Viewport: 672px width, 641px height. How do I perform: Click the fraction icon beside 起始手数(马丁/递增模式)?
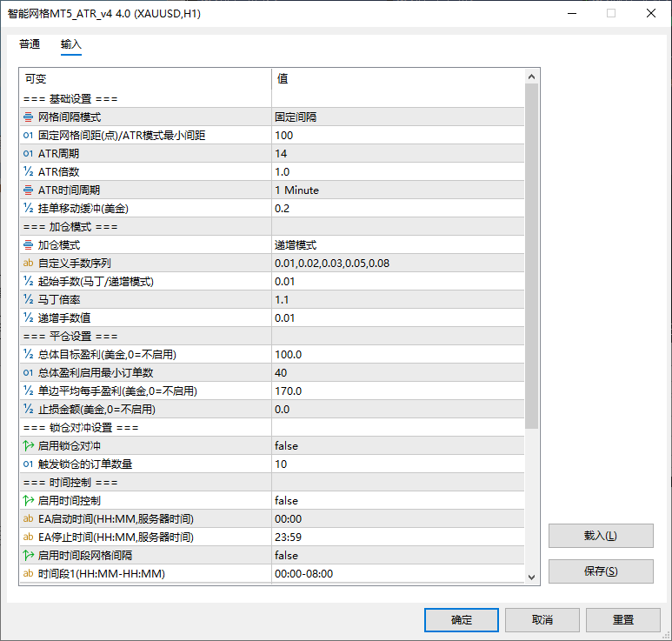pos(29,281)
